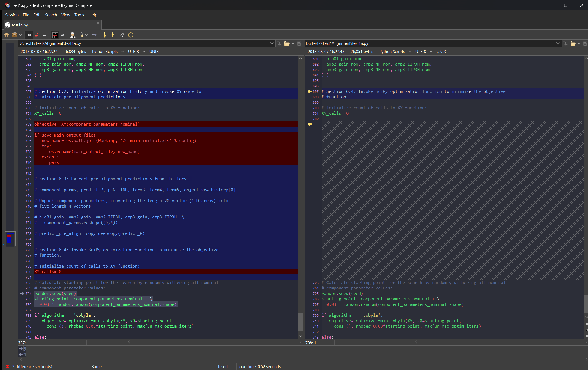Expand the left open-file folder dropdown
Screen dimensions: 588x370
(x=293, y=43)
